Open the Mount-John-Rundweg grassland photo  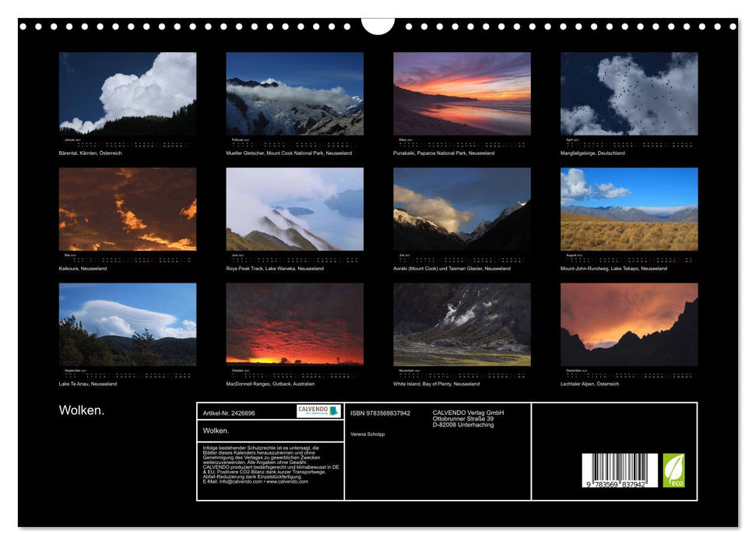pos(629,209)
